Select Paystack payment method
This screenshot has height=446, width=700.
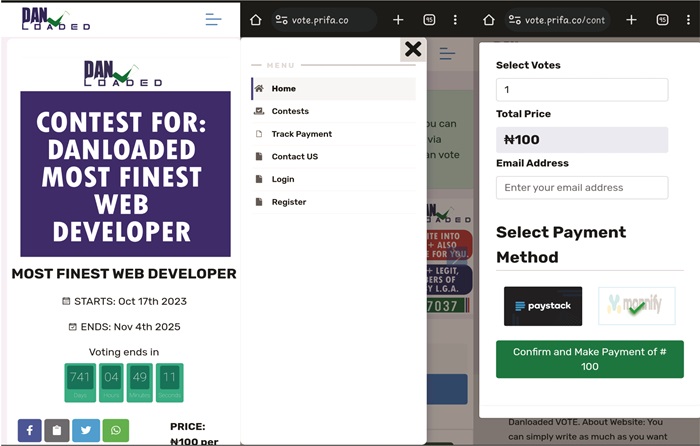coord(543,306)
